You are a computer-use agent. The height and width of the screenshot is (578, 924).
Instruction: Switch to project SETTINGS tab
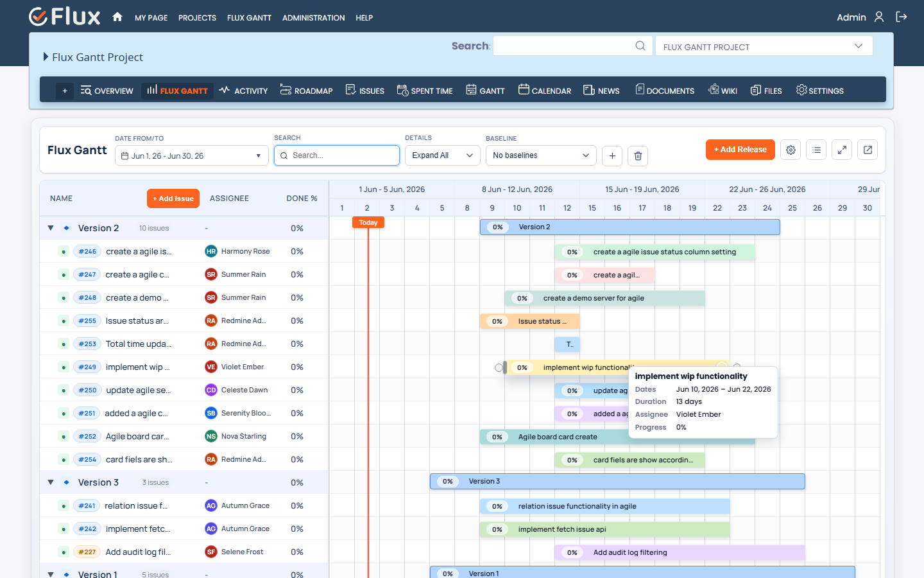point(819,91)
